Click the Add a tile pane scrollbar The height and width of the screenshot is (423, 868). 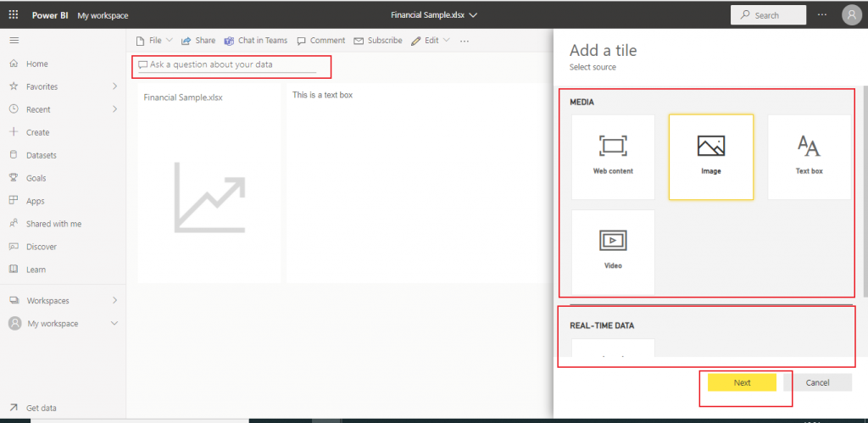[x=865, y=191]
